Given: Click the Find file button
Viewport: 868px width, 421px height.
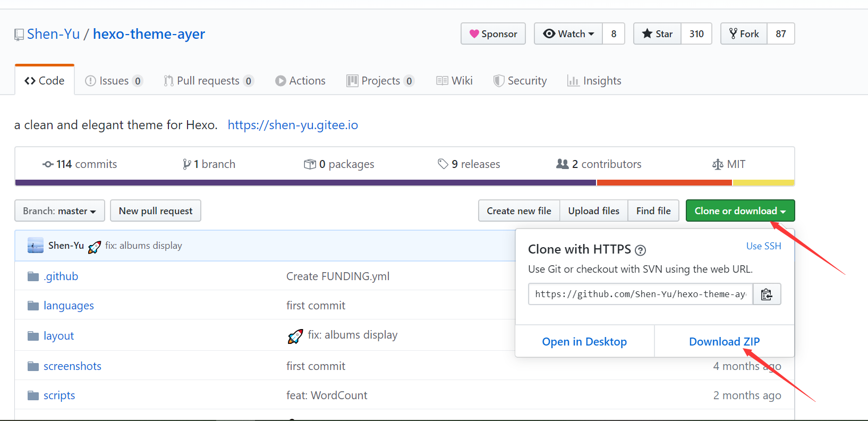Looking at the screenshot, I should pos(653,210).
